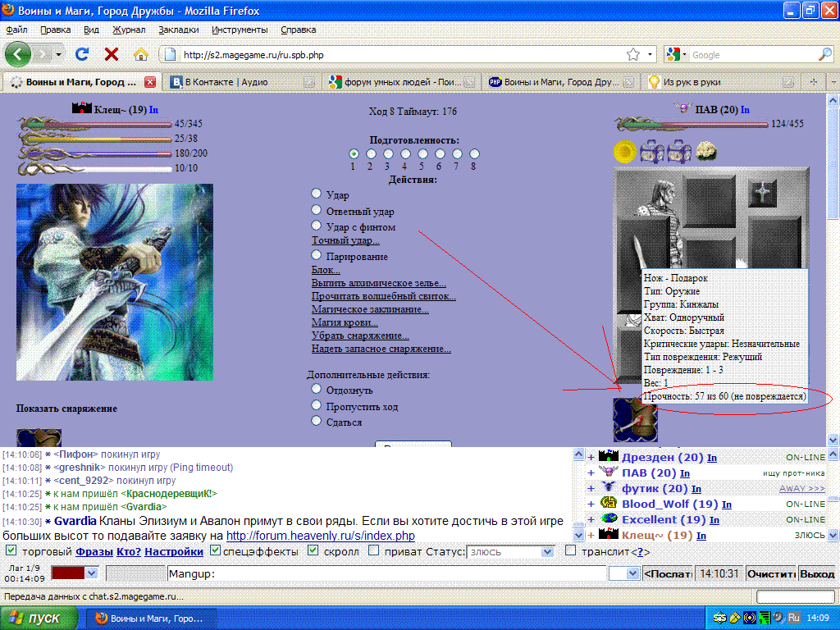Reload the page with the blue refresh icon

(82, 54)
